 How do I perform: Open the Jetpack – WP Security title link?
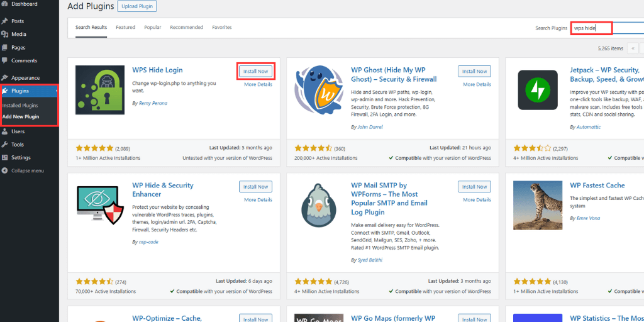pos(607,75)
